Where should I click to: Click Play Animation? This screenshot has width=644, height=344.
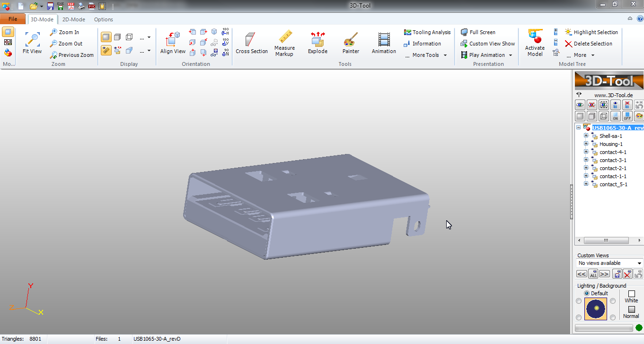pos(483,55)
